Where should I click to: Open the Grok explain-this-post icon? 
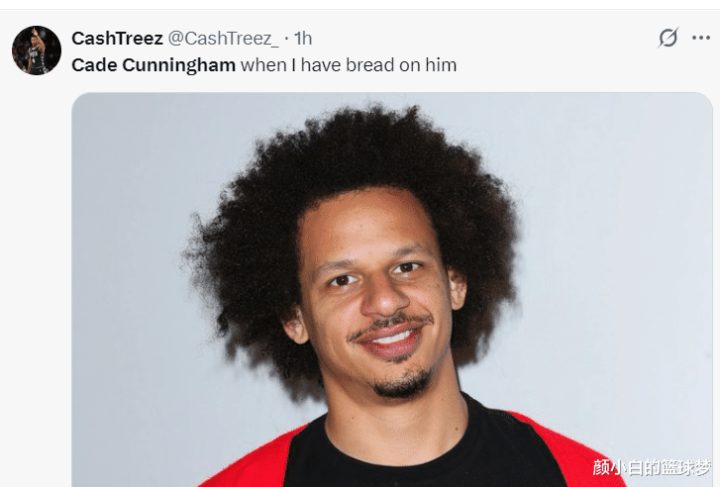(668, 38)
